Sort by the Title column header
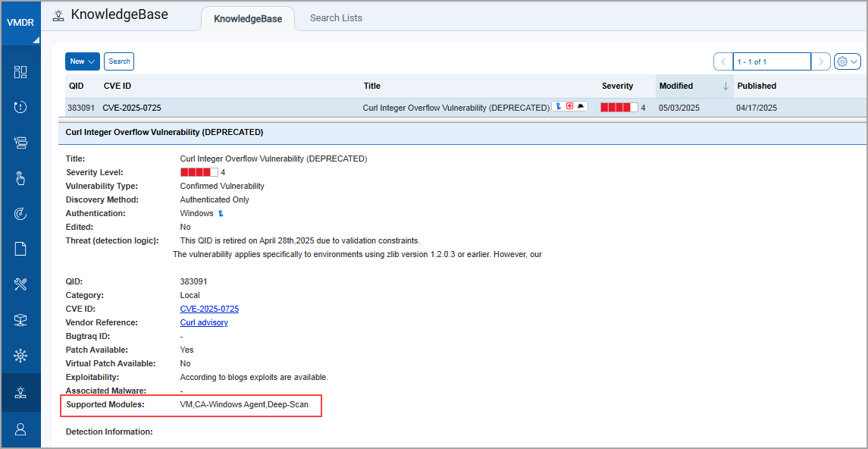The height and width of the screenshot is (449, 868). tap(372, 86)
